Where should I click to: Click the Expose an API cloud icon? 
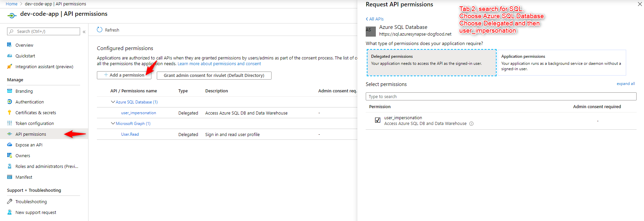point(9,145)
